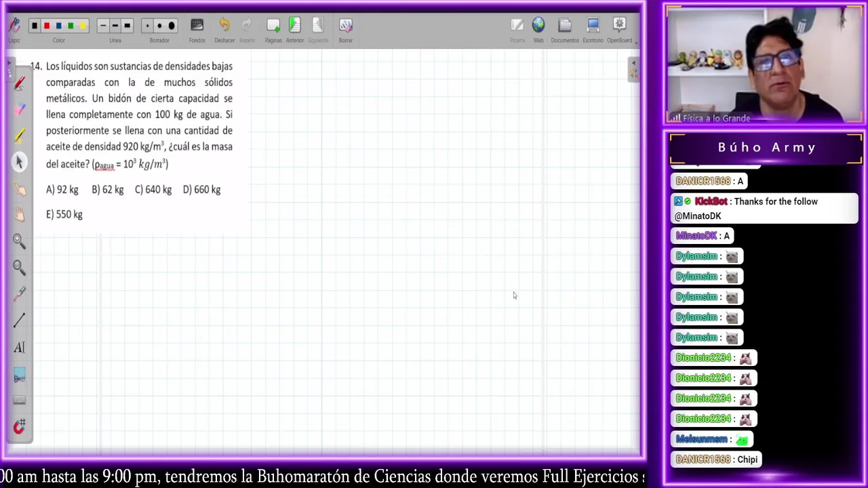The width and height of the screenshot is (868, 488).
Task: Select the large Borrador eraser size
Action: coord(171,26)
